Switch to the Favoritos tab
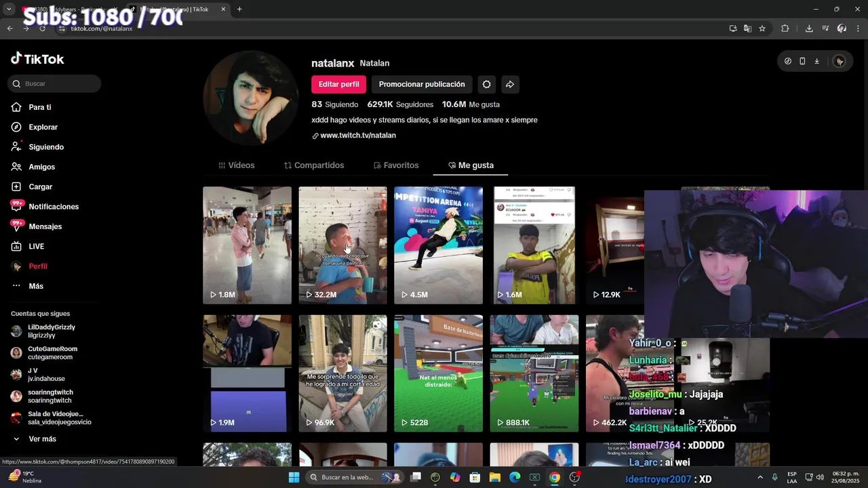The image size is (868, 488). (x=396, y=165)
